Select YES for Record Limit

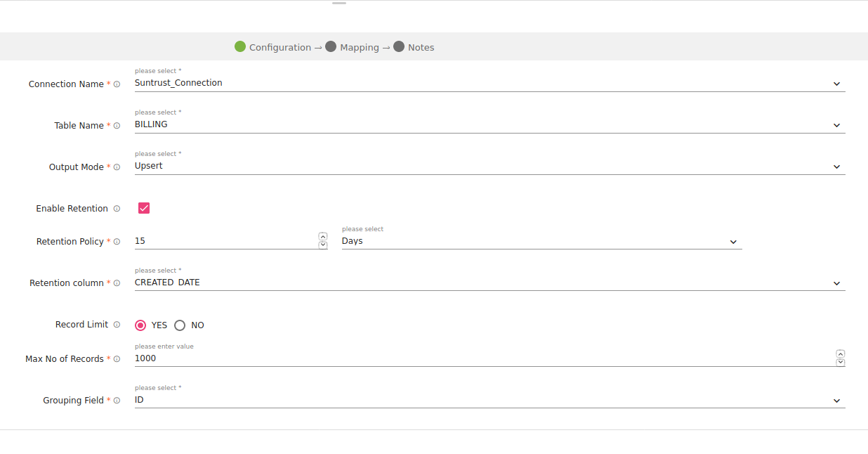coord(140,325)
